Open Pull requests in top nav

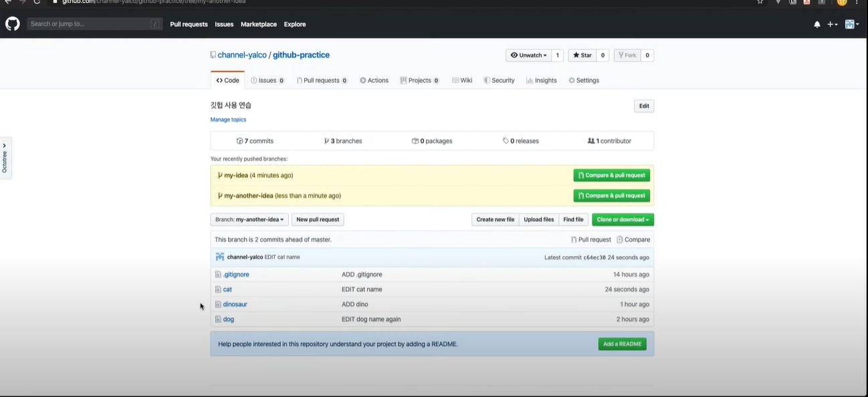[189, 25]
